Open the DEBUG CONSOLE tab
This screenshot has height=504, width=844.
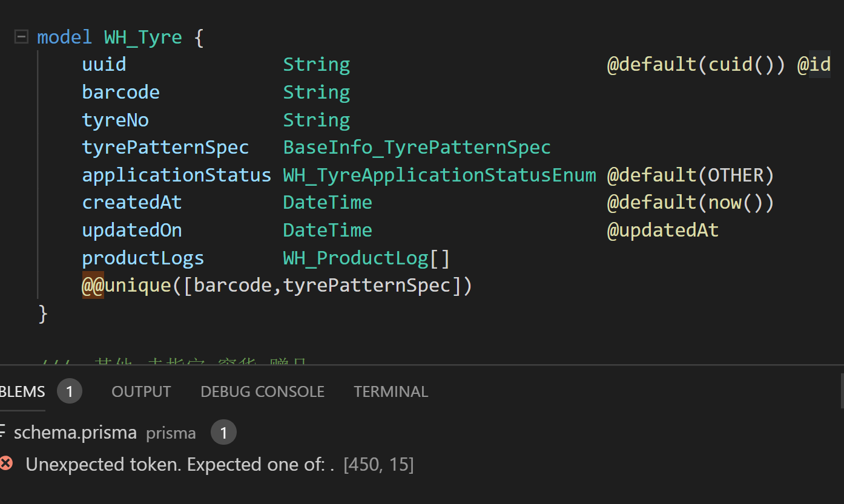point(262,391)
